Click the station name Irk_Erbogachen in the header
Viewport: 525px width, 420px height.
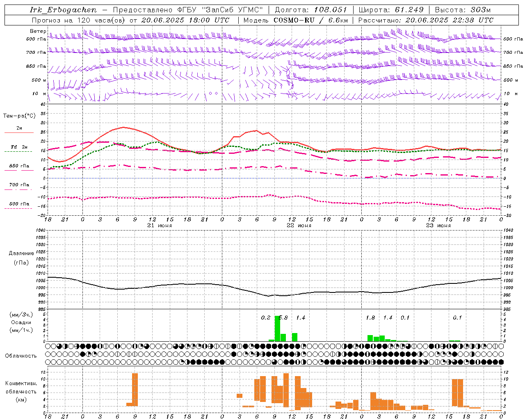point(63,10)
